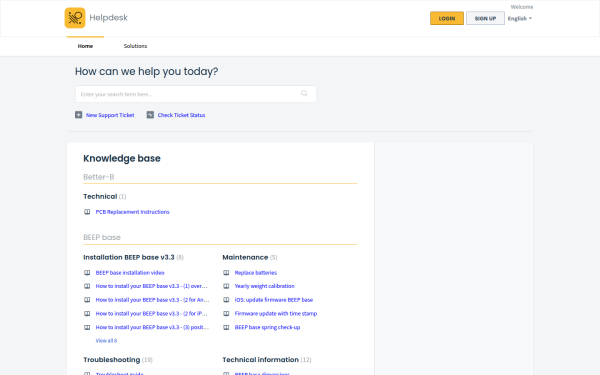Open iOS: update firmware BEEP base article
Image resolution: width=600 pixels, height=375 pixels.
pyautogui.click(x=274, y=300)
